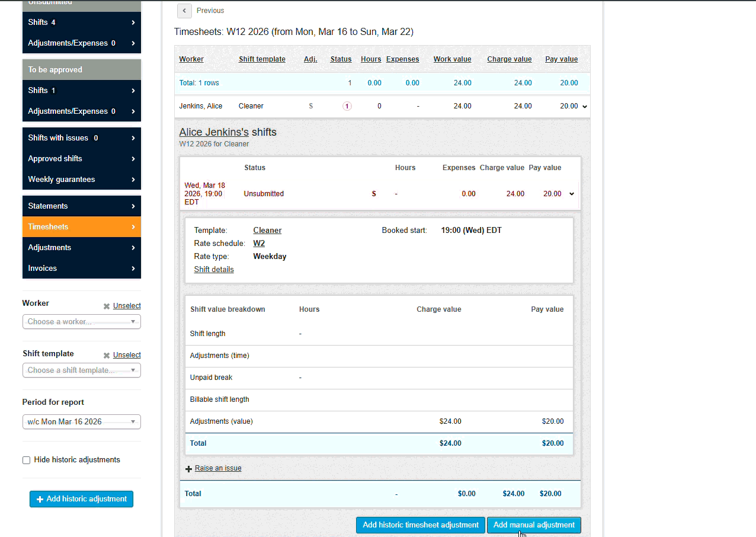Screen dimensions: 756x537
Task: Click the Add manual adjustment button
Action: (x=533, y=525)
